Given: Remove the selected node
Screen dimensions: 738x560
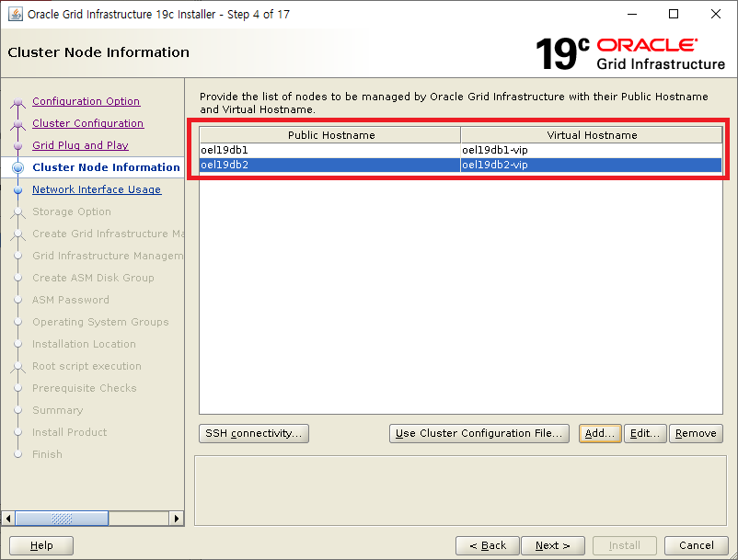Looking at the screenshot, I should tap(696, 433).
